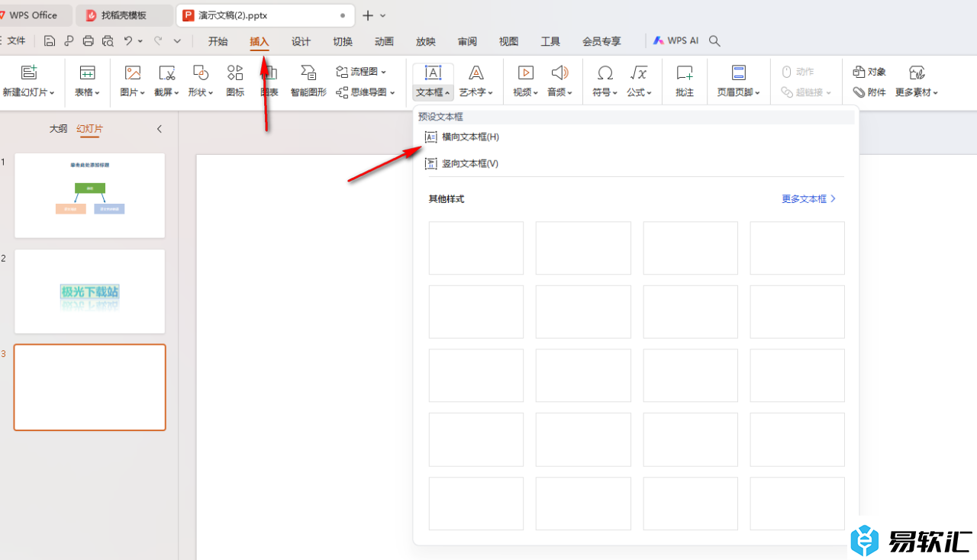Click the 预设文本框 section header
This screenshot has height=560, width=977.
tap(441, 117)
